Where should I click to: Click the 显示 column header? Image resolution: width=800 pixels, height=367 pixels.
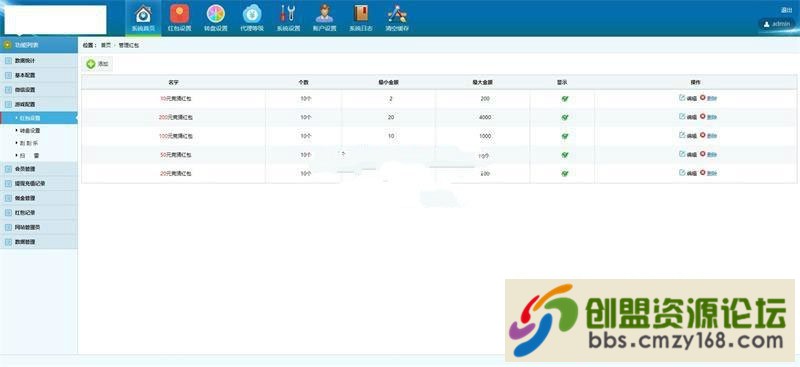[x=562, y=82]
